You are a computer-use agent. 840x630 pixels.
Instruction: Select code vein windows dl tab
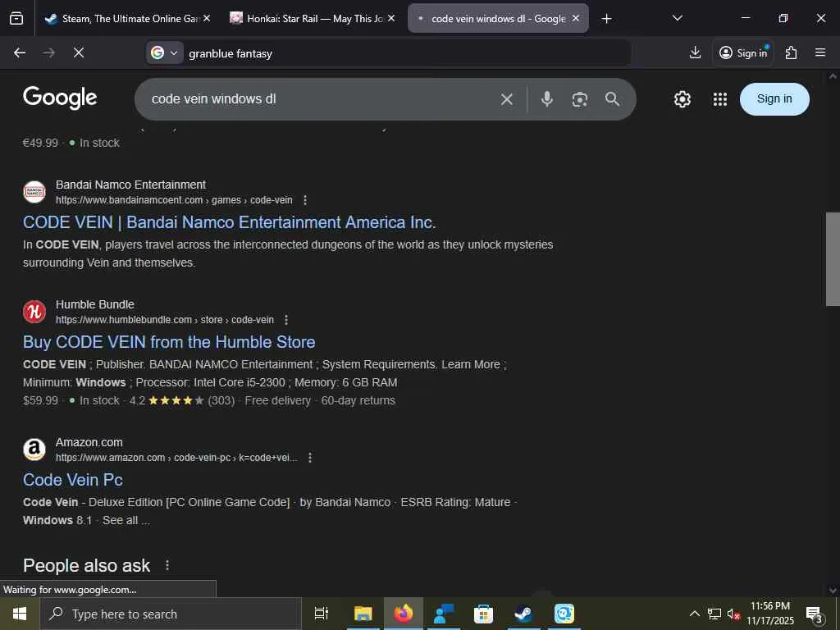(x=498, y=18)
